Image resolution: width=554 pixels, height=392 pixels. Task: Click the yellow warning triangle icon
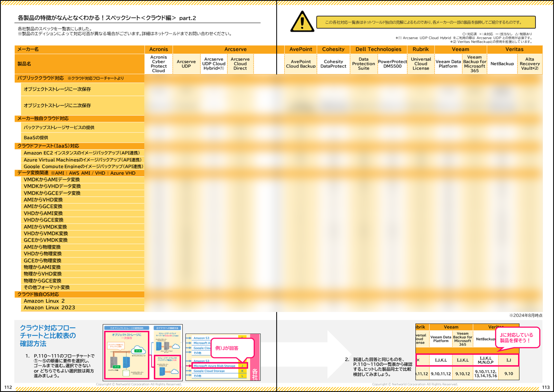click(302, 22)
